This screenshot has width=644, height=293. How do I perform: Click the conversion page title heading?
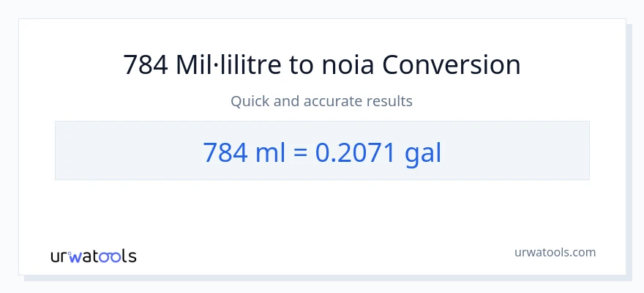pyautogui.click(x=322, y=65)
